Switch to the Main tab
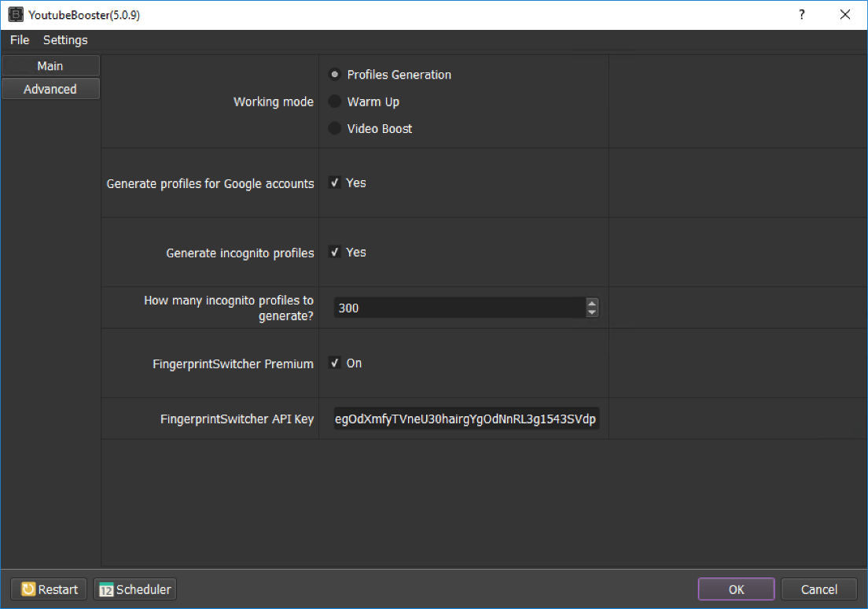The height and width of the screenshot is (609, 868). point(50,66)
